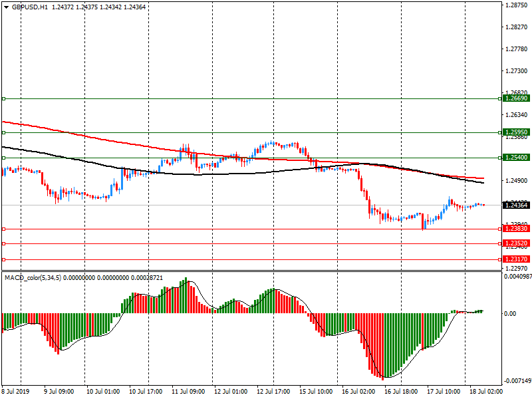Click the 15 Jul 10:00 time label
The width and height of the screenshot is (532, 399).
[316, 392]
